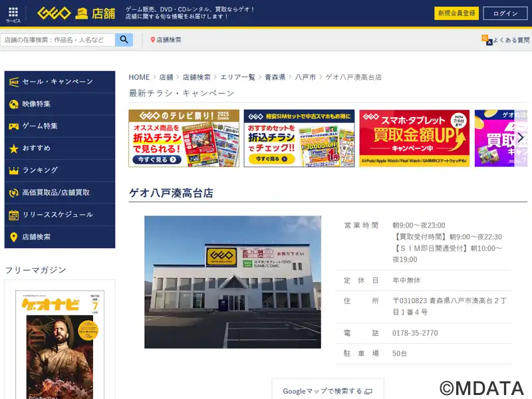Click the location pin icon in sidebar 店舗検索
The image size is (532, 399).
[13, 237]
